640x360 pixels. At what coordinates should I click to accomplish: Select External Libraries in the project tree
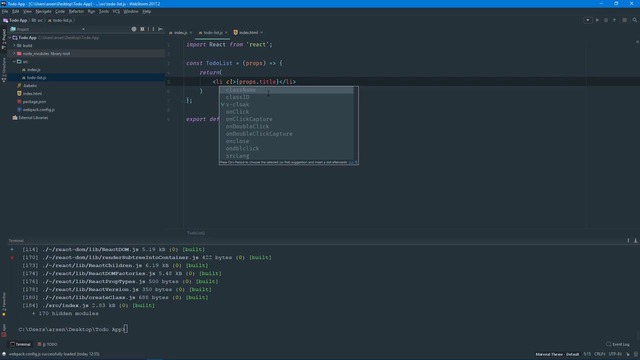point(33,118)
